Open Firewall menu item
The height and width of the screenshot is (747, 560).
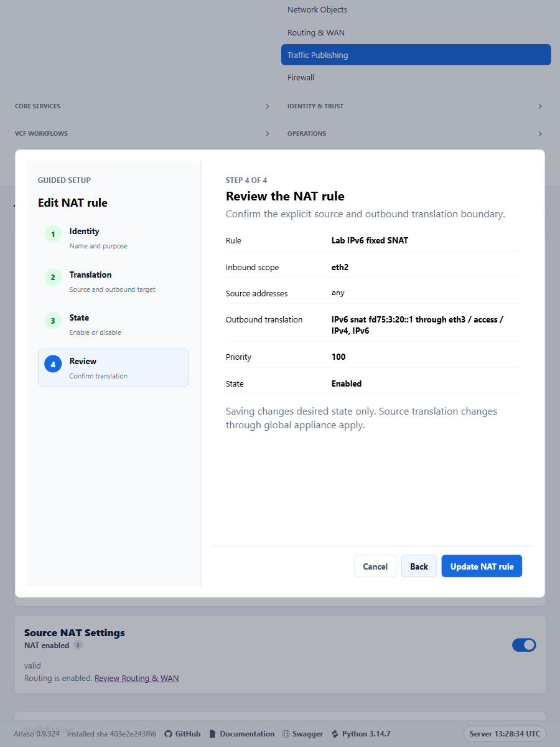coord(416,78)
